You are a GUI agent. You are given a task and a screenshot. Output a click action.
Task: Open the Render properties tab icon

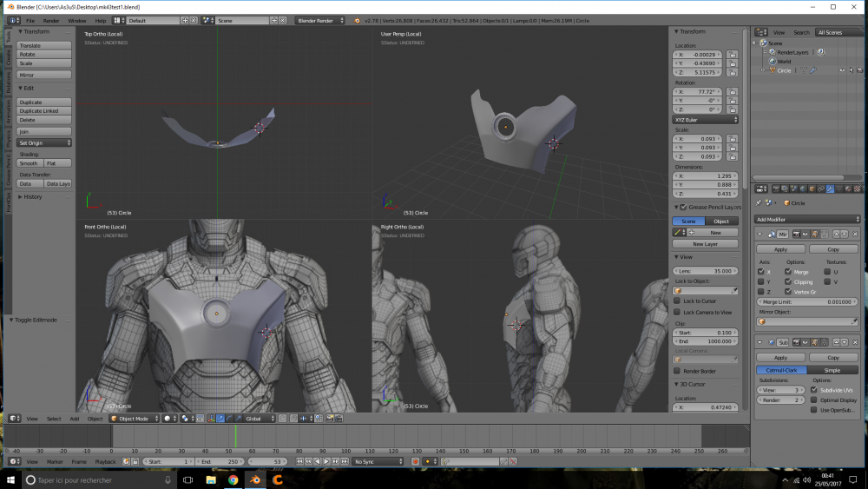[776, 188]
